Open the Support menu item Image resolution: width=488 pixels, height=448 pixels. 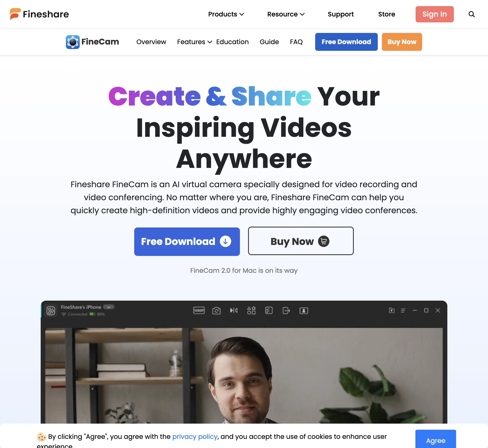(341, 14)
